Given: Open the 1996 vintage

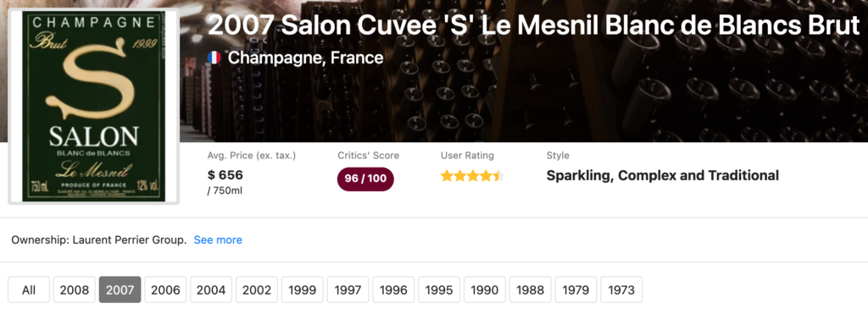Looking at the screenshot, I should 393,289.
